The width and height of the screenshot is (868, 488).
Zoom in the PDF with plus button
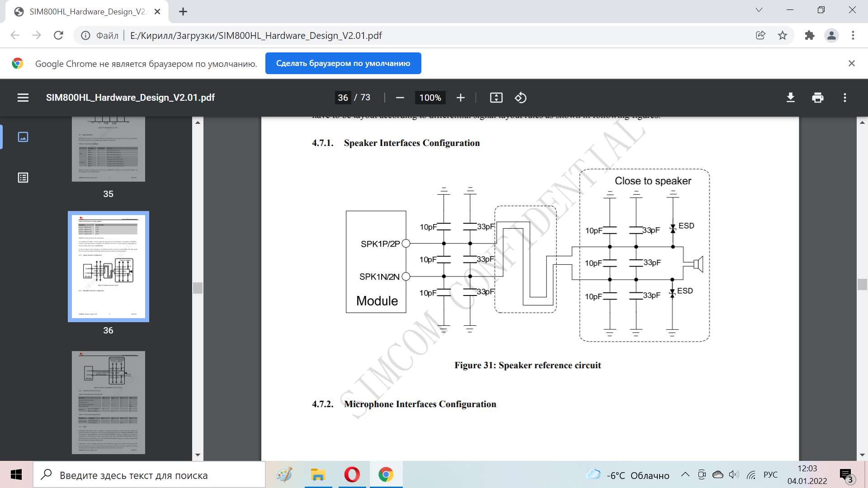460,98
